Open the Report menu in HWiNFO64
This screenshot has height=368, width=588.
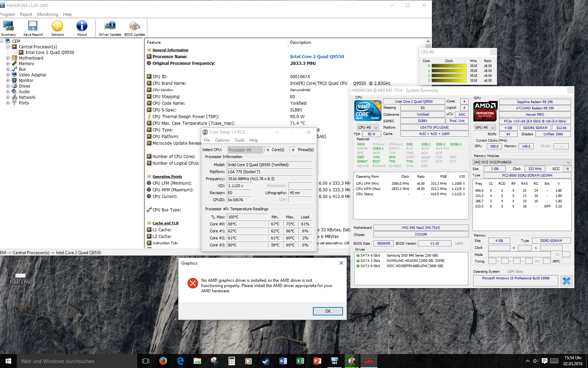(x=26, y=14)
